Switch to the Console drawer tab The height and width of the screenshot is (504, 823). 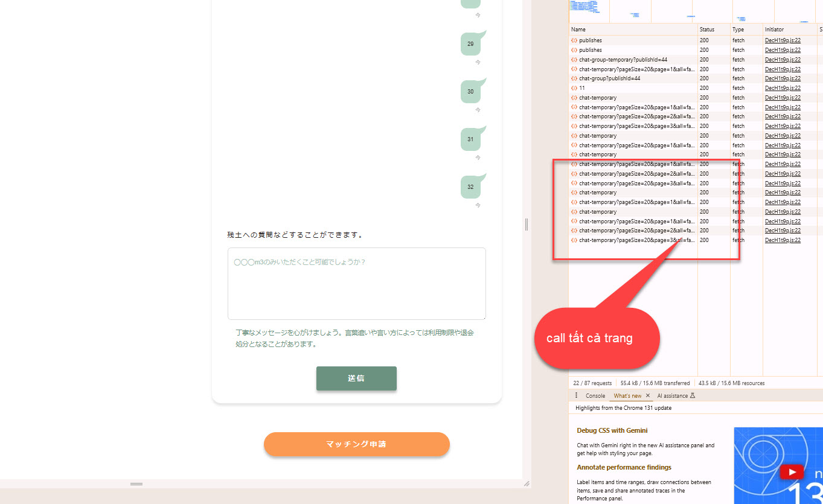click(x=595, y=396)
